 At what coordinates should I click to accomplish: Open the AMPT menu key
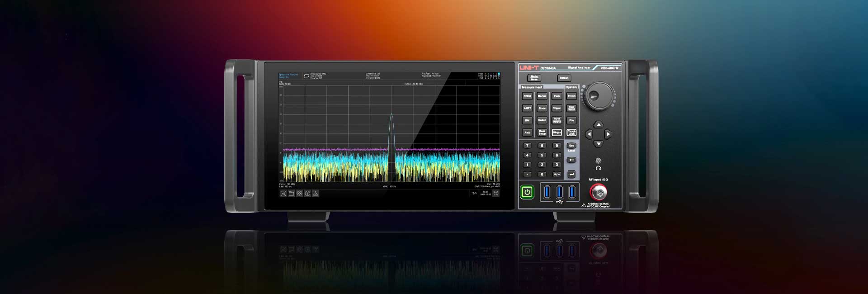tap(527, 108)
